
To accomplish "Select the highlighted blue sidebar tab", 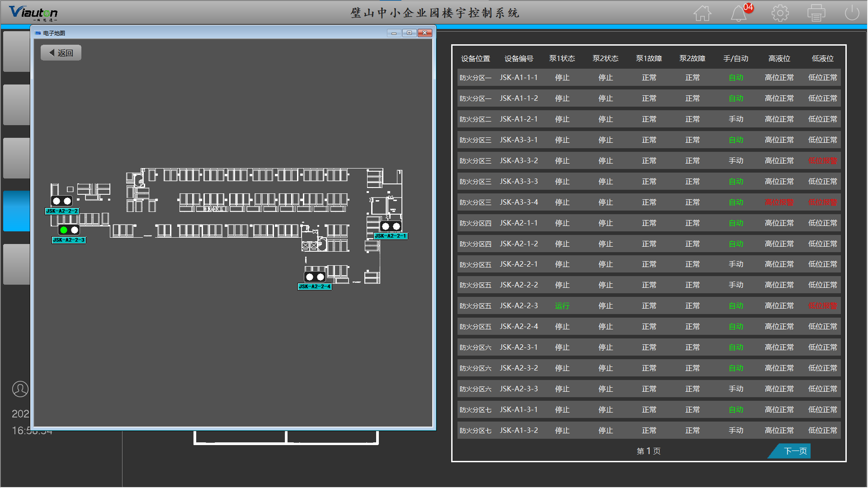I will coord(17,211).
